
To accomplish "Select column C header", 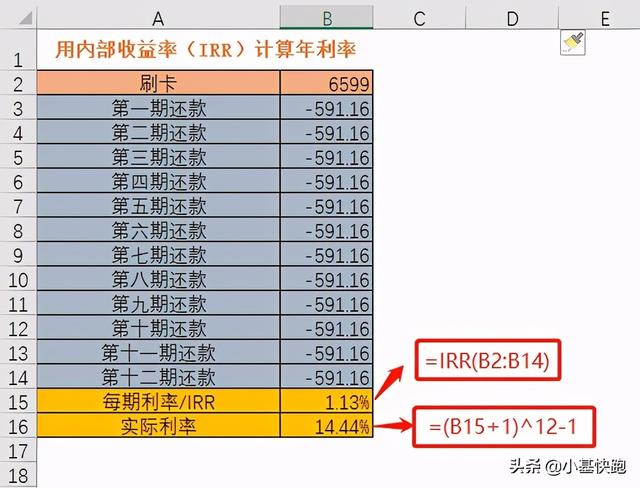I will pos(419,18).
